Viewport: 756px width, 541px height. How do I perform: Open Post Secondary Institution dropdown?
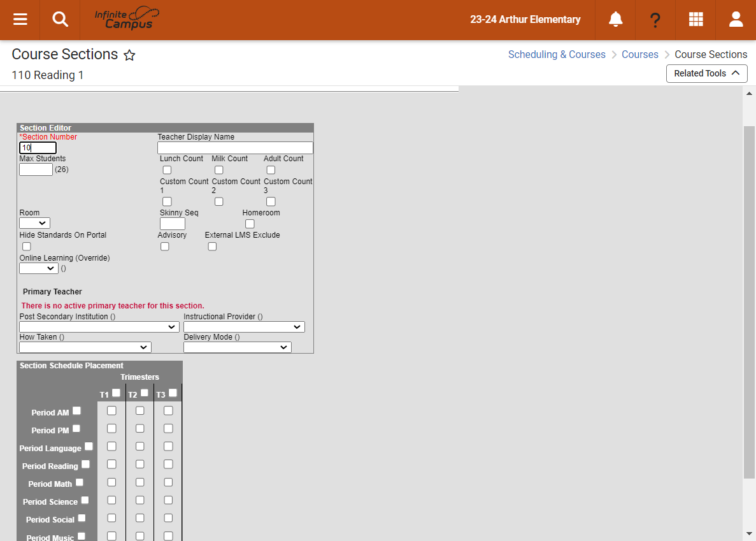click(x=99, y=327)
